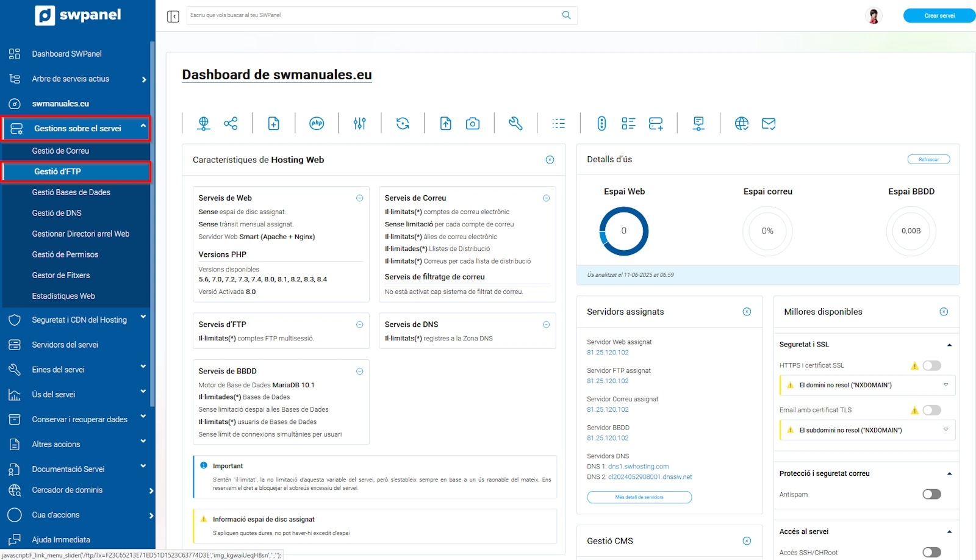This screenshot has width=976, height=560.
Task: Toggle HTTPS i certificat SSL switch
Action: coord(931,365)
